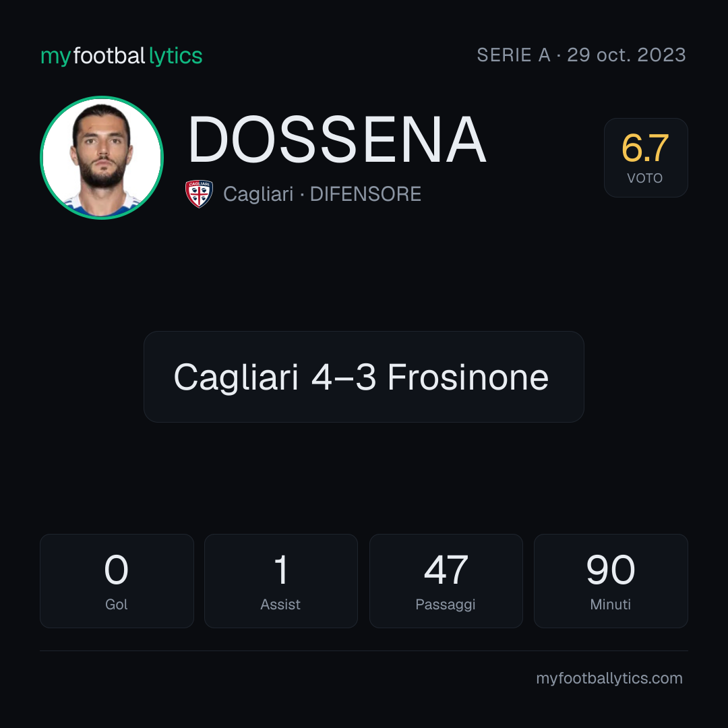This screenshot has width=728, height=728.
Task: Click the myfootballytics logo
Action: 121,56
